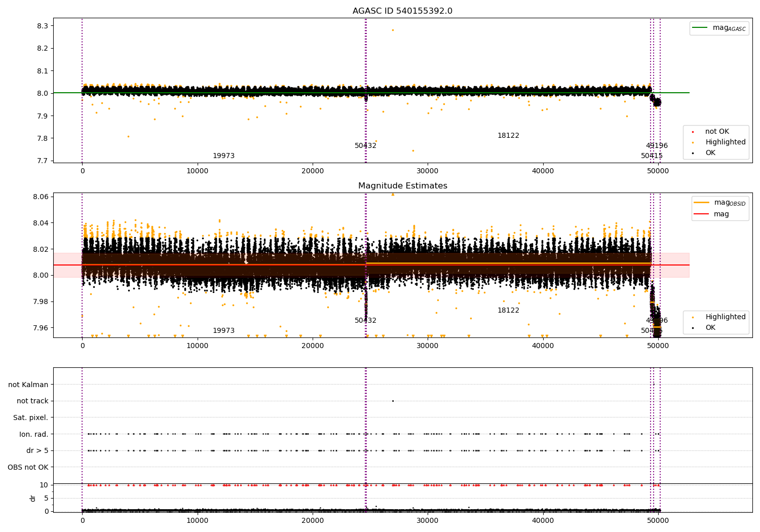
Task: Click the 8.1 y-axis tick label
Action: 43,71
